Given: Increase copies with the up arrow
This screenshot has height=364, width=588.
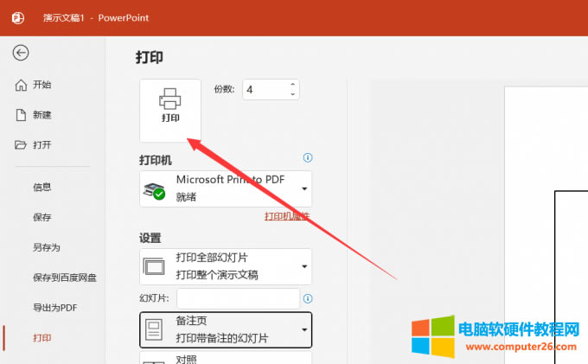Looking at the screenshot, I should [x=292, y=85].
